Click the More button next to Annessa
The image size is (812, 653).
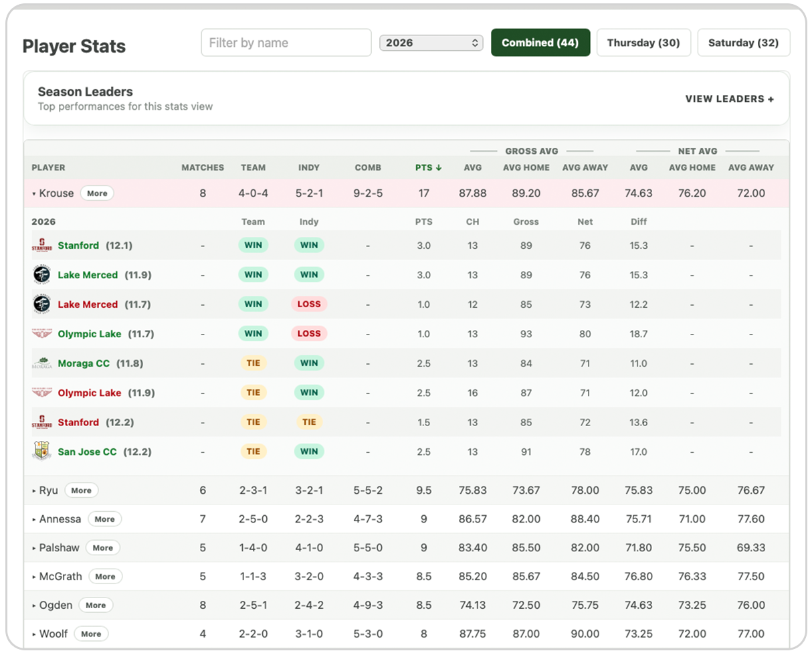104,519
